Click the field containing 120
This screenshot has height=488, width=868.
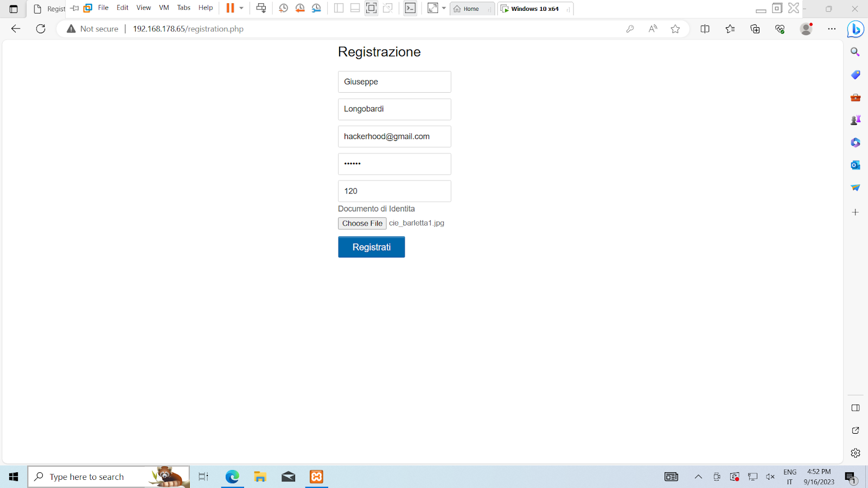[x=394, y=191]
